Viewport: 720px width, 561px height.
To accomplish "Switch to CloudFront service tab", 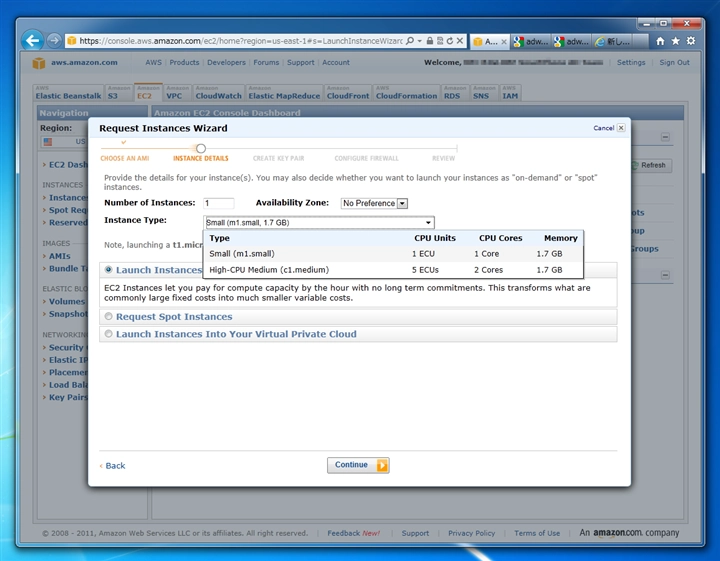I will [348, 93].
